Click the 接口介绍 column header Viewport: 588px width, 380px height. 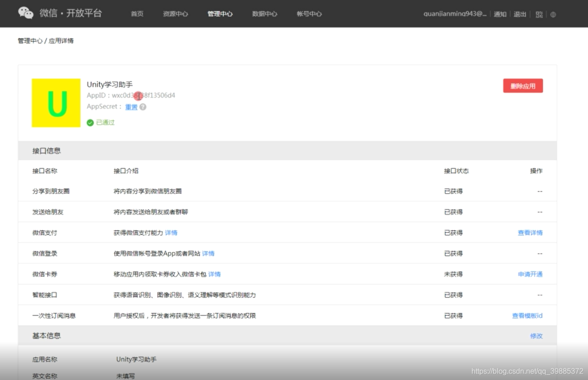pyautogui.click(x=126, y=171)
